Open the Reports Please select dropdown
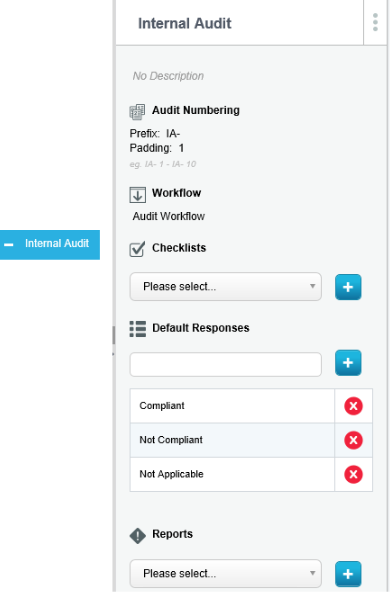 tap(225, 574)
